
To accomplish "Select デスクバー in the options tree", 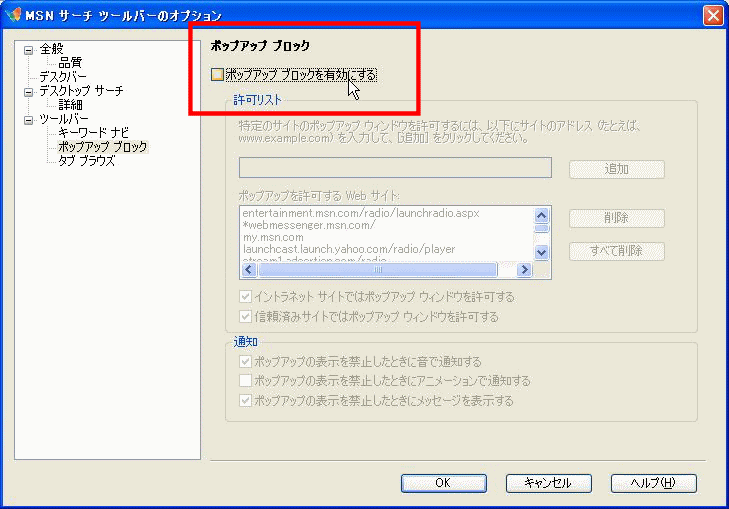I will 63,77.
